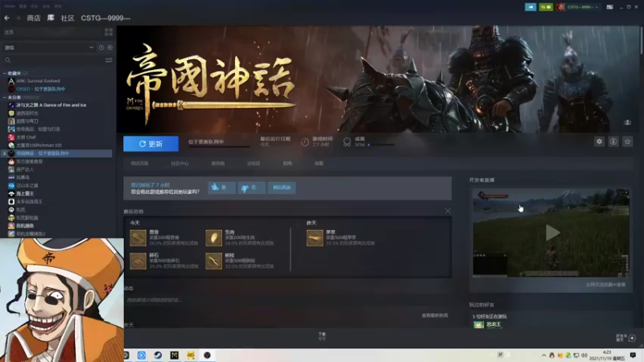Click the ready-to-play filter icon
This screenshot has width=644, height=362.
[109, 47]
